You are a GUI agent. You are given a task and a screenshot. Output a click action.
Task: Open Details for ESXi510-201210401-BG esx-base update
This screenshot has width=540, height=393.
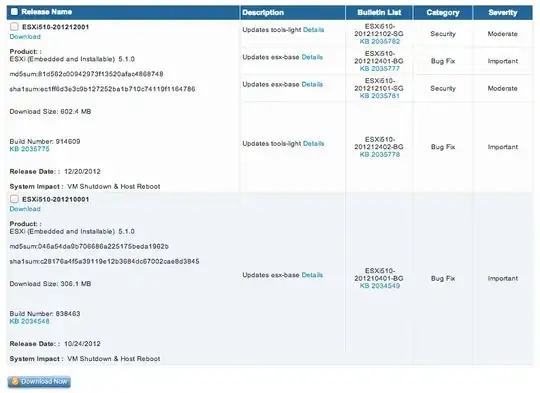pos(312,275)
